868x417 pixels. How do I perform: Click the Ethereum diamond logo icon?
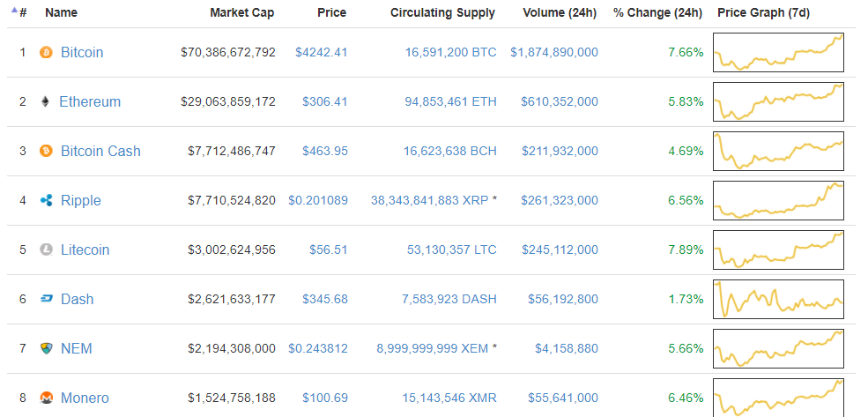(x=46, y=102)
